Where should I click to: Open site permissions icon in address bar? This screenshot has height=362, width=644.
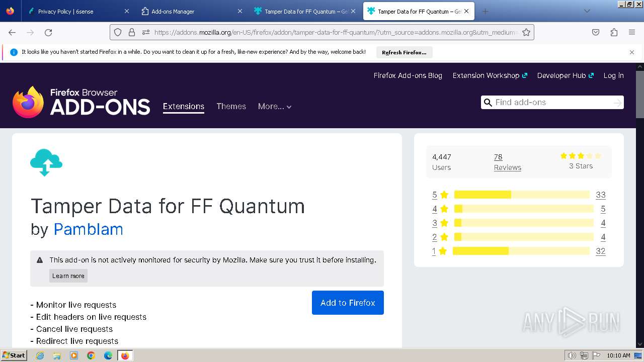click(x=146, y=32)
